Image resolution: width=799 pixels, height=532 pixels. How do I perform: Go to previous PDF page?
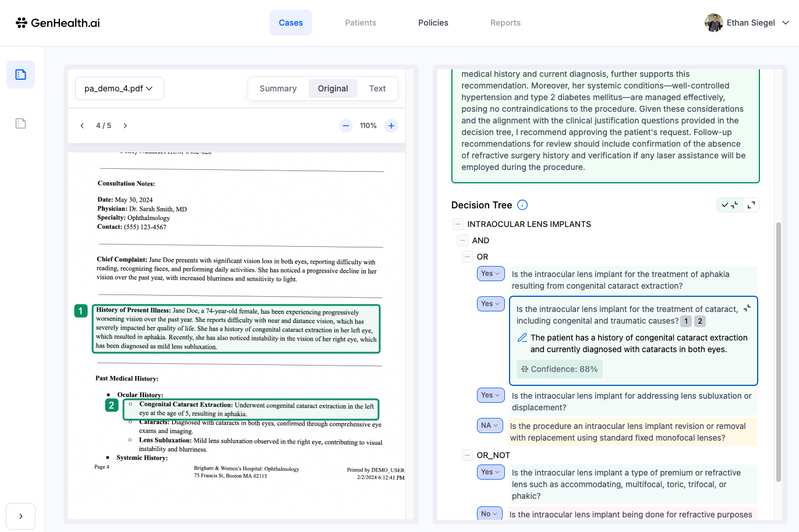pos(82,126)
